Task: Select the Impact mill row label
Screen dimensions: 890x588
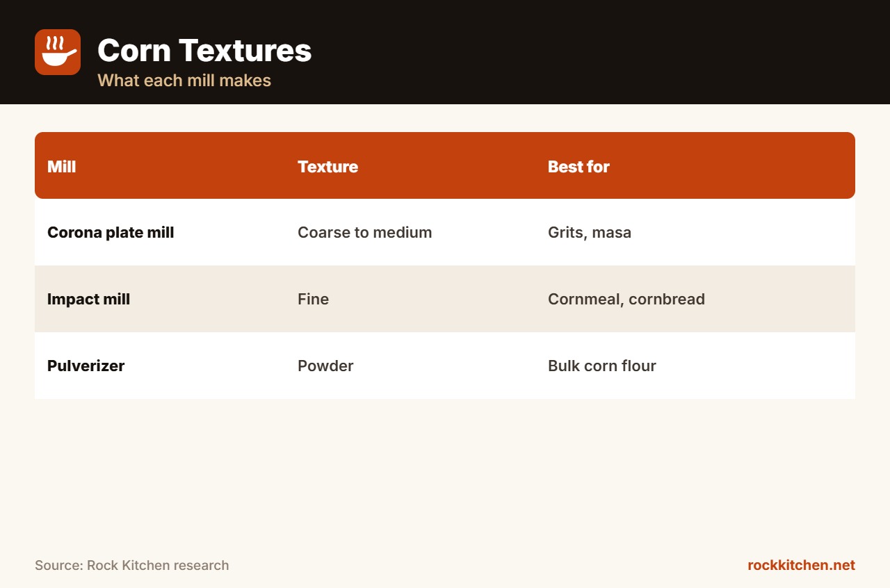Action: coord(89,300)
